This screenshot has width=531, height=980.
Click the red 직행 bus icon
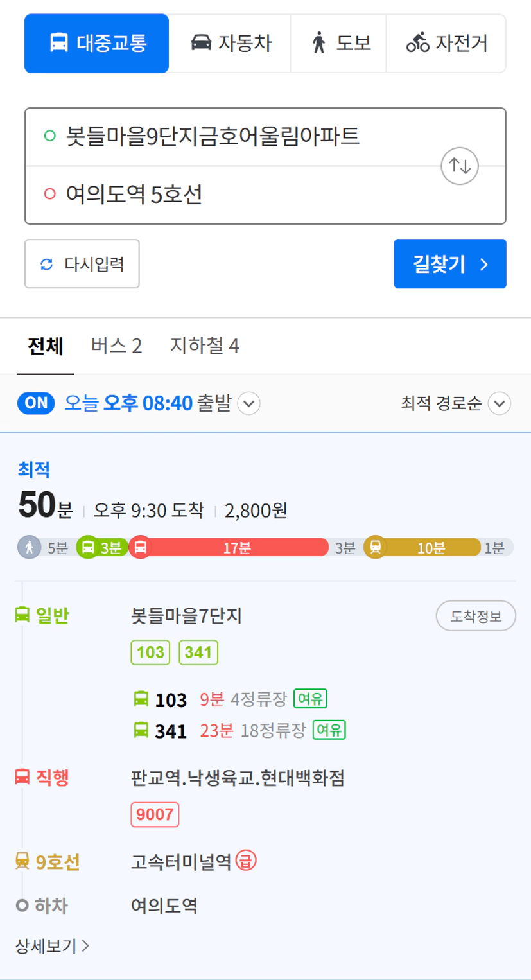click(x=22, y=777)
